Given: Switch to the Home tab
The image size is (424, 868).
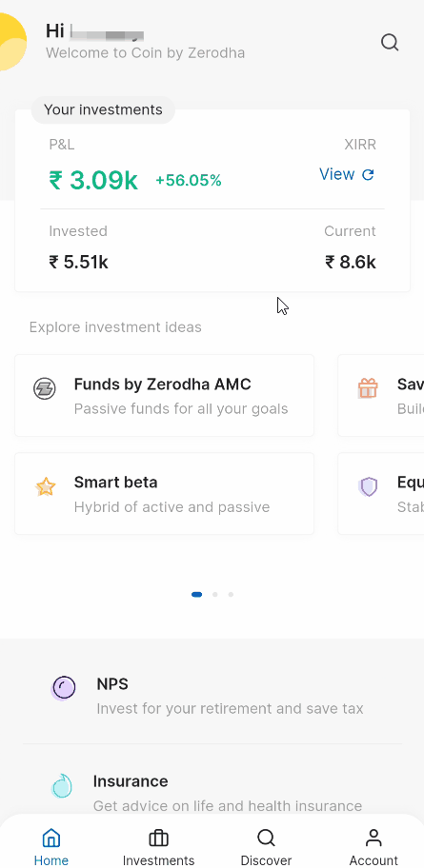Looking at the screenshot, I should click(x=51, y=847).
